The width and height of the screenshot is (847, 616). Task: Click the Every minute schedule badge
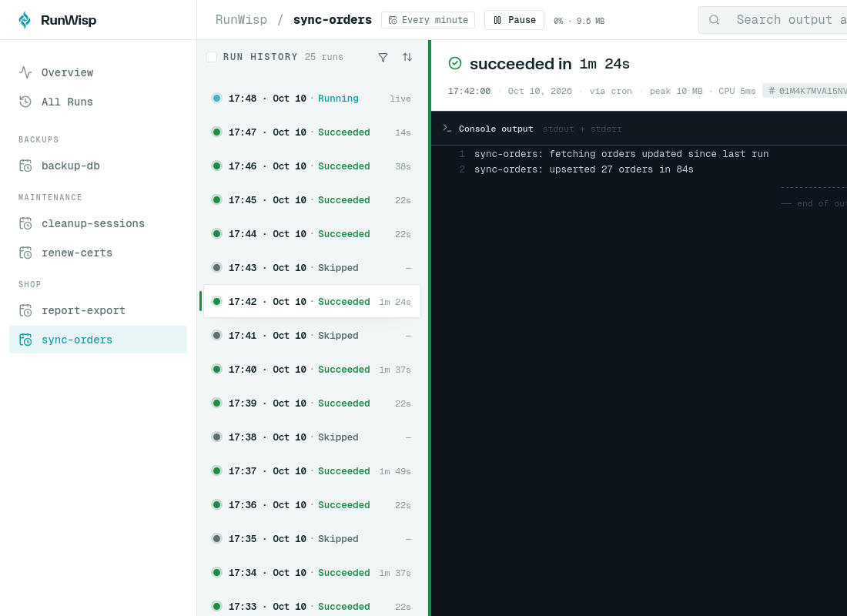(428, 20)
